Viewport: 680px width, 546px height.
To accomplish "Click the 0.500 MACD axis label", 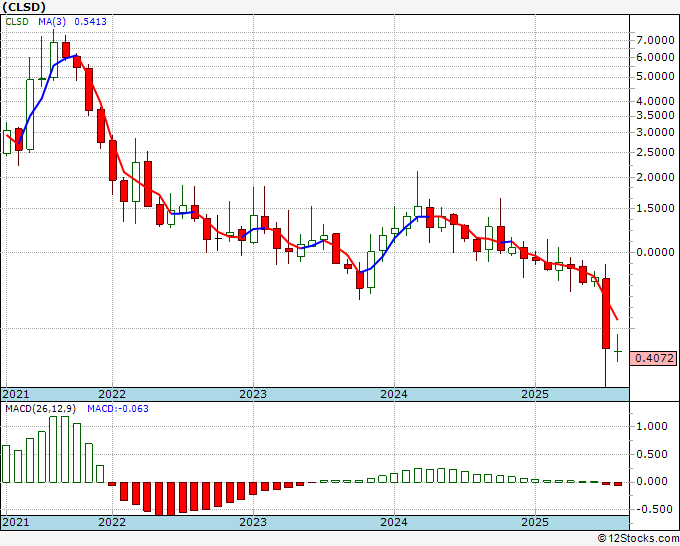I will pyautogui.click(x=651, y=454).
